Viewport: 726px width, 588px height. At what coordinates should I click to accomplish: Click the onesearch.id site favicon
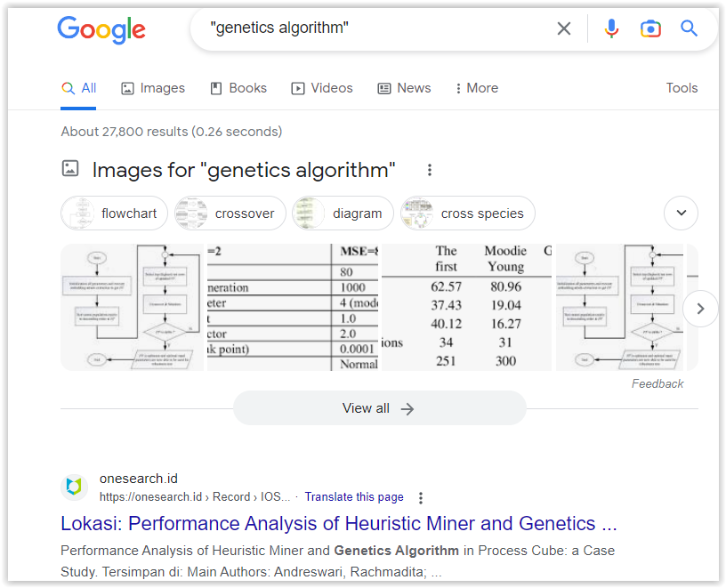(x=74, y=487)
